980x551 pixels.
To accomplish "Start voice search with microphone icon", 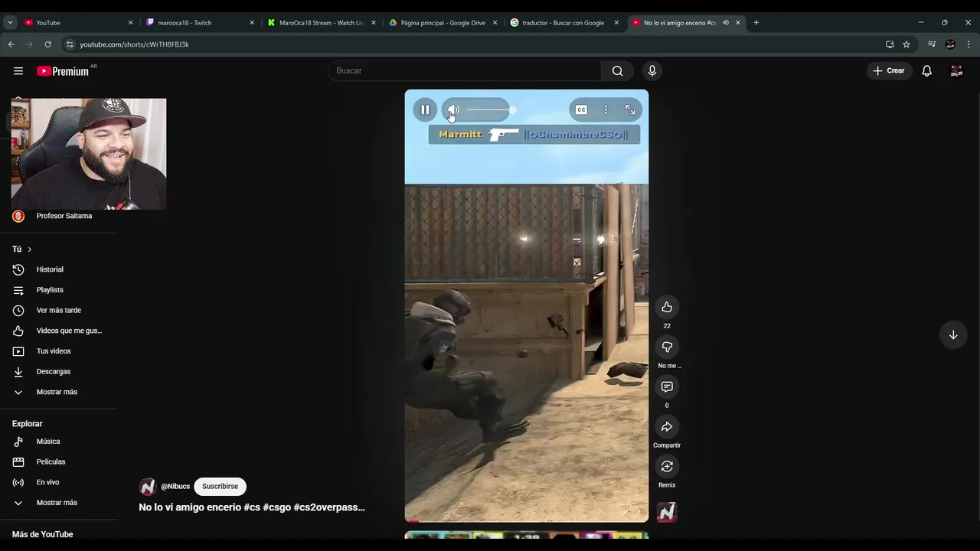I will pyautogui.click(x=652, y=70).
